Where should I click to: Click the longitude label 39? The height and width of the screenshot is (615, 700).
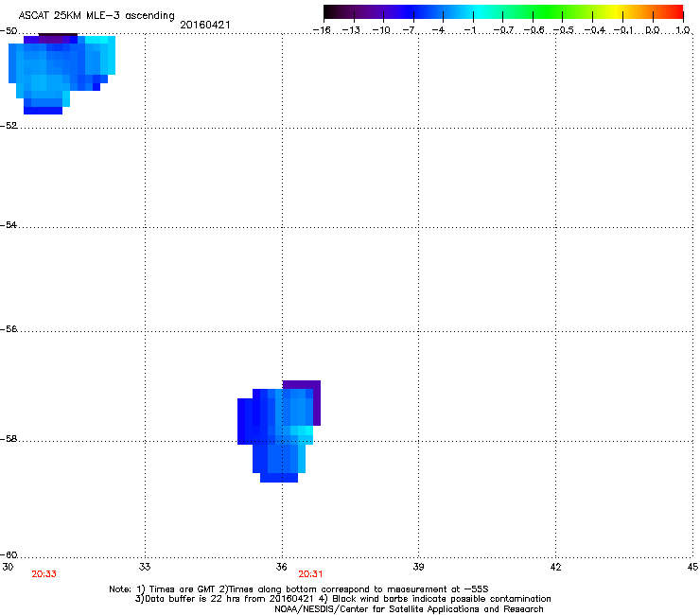point(418,567)
